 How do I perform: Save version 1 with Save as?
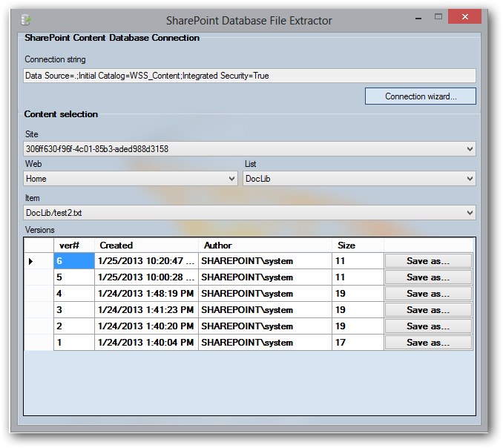tap(428, 343)
